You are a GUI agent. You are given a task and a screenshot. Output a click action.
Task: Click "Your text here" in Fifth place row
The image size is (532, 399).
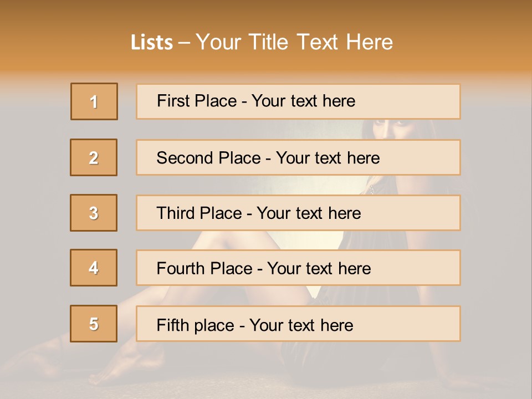[301, 325]
